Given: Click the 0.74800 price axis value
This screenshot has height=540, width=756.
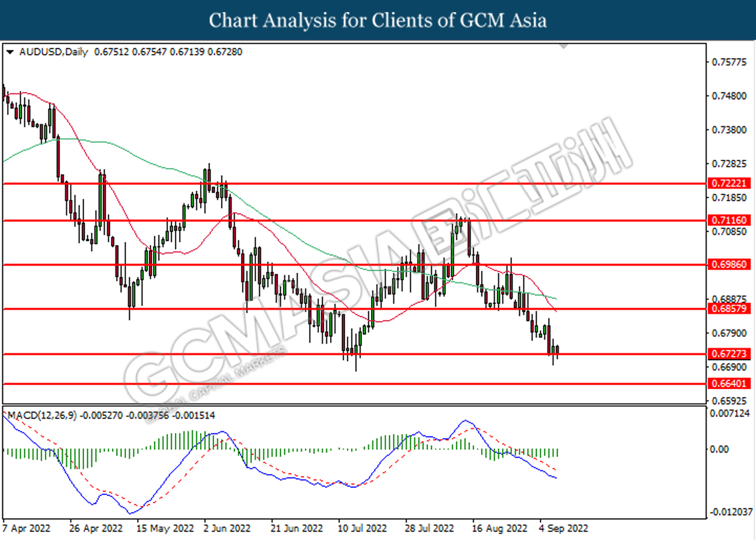Looking at the screenshot, I should pos(729,96).
